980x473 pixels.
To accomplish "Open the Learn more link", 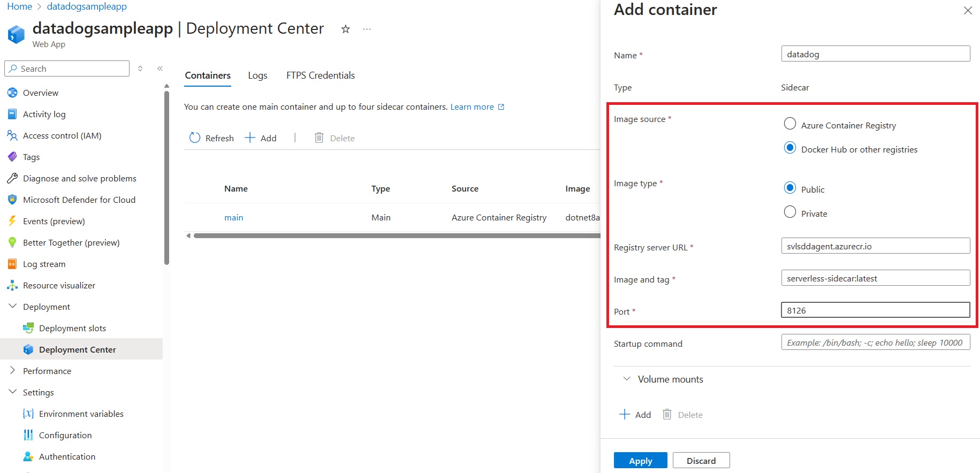I will click(472, 107).
